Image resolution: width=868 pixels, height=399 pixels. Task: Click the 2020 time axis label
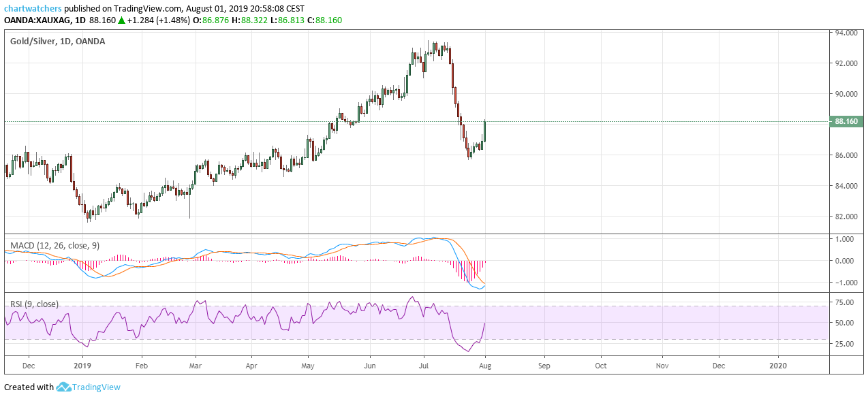pyautogui.click(x=779, y=365)
